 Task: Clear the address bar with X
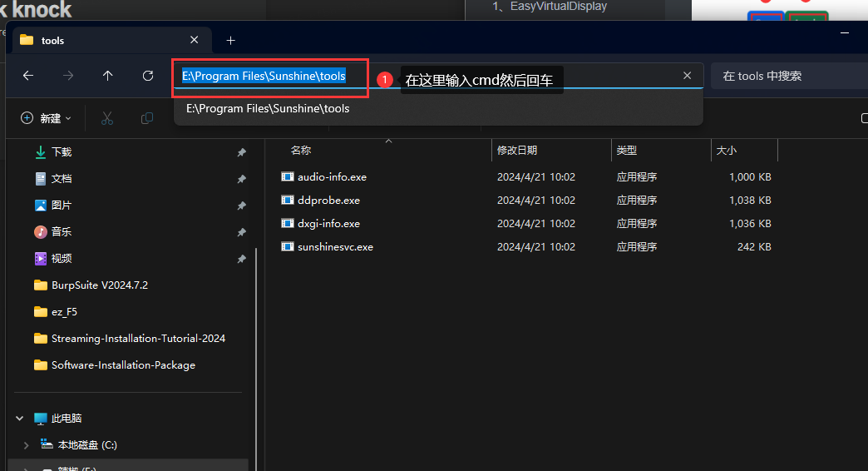(687, 76)
